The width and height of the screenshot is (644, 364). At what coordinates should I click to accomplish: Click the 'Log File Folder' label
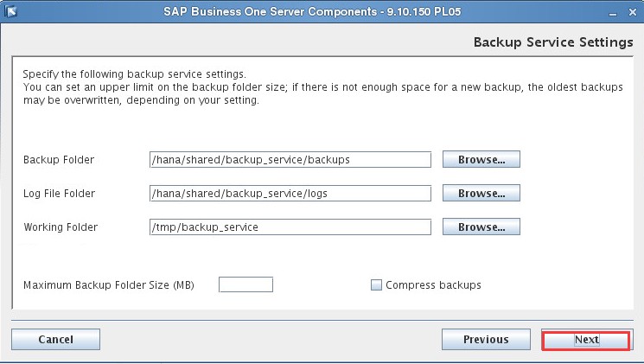(59, 193)
